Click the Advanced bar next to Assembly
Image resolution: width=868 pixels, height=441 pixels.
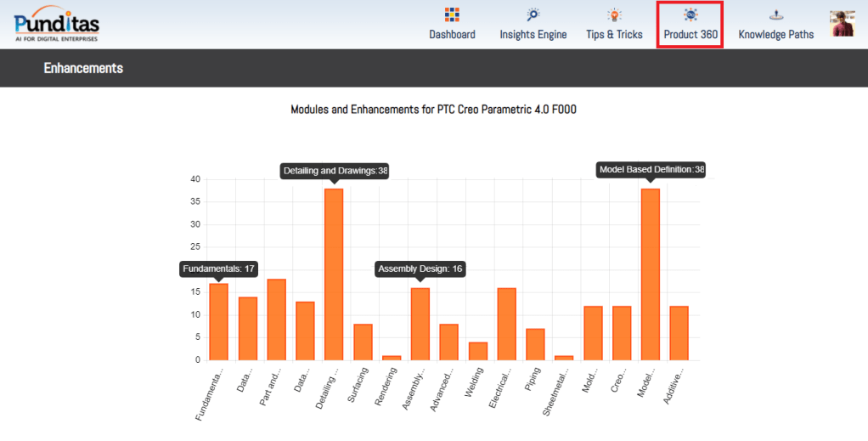[449, 342]
